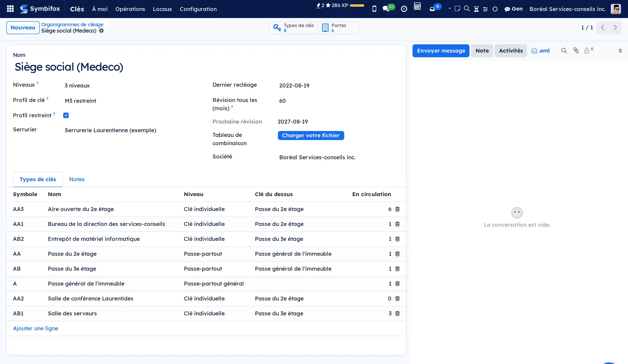Expand the small caret dropdown in top bar
This screenshot has width=628, height=364.
[x=449, y=8]
